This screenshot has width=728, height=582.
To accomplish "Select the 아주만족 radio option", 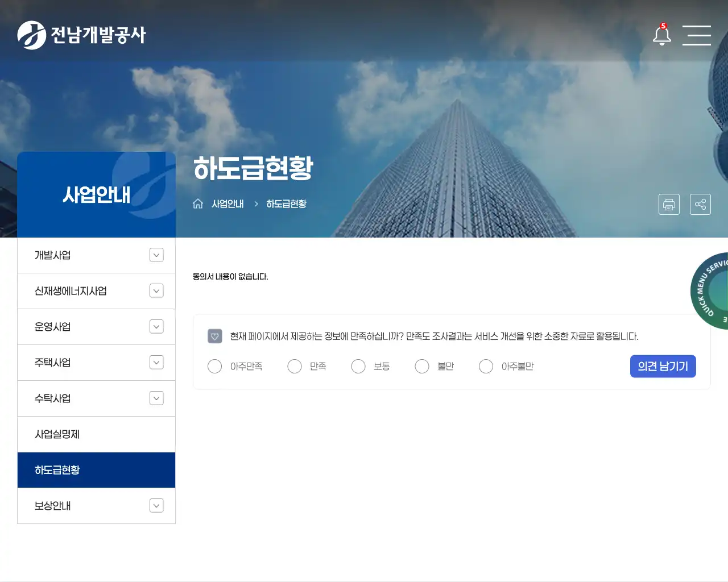I will [x=214, y=367].
